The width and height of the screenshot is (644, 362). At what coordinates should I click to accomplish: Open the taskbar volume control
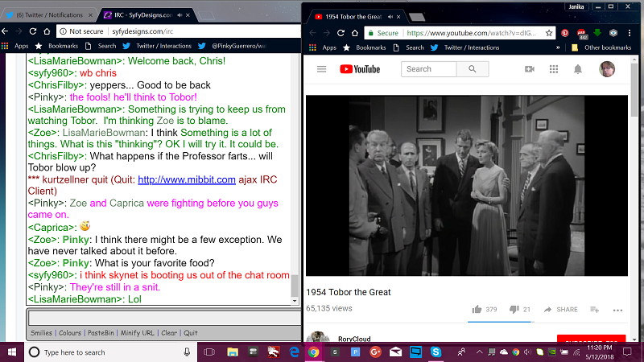coord(528,352)
